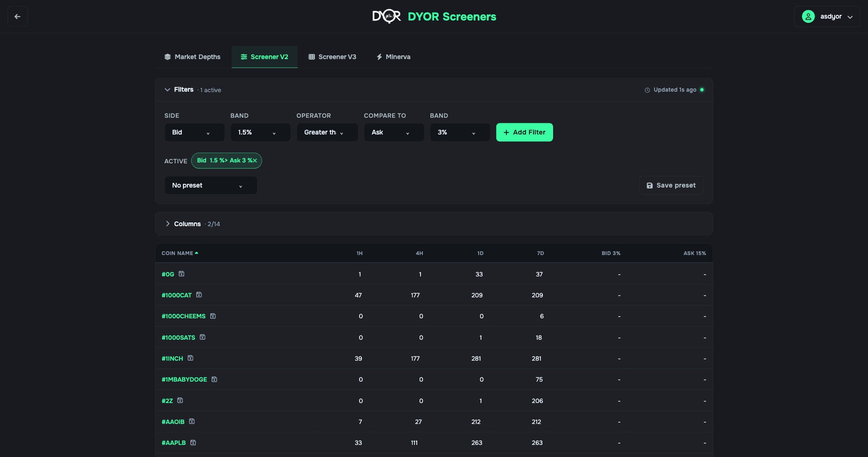The image size is (868, 457).
Task: Switch to the Market Depths tab
Action: click(192, 57)
